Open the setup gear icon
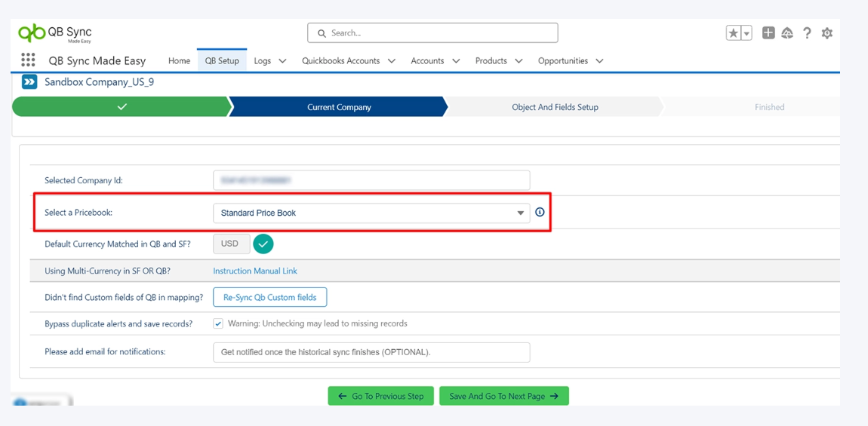868x426 pixels. [827, 33]
